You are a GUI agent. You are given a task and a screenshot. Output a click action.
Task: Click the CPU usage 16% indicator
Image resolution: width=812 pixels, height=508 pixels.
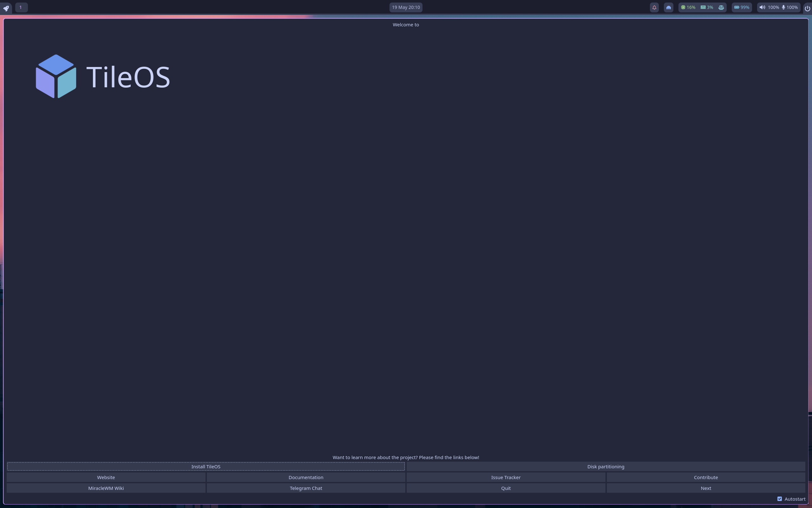tap(688, 7)
